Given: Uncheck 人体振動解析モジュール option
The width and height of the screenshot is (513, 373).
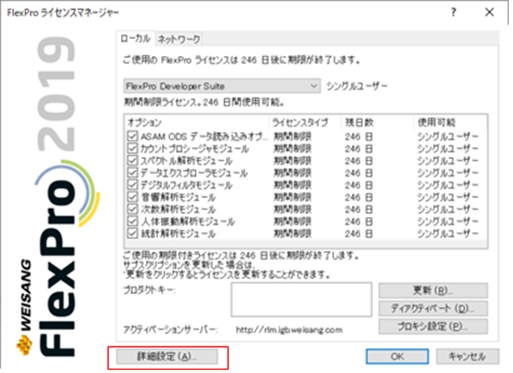Looking at the screenshot, I should [x=132, y=221].
